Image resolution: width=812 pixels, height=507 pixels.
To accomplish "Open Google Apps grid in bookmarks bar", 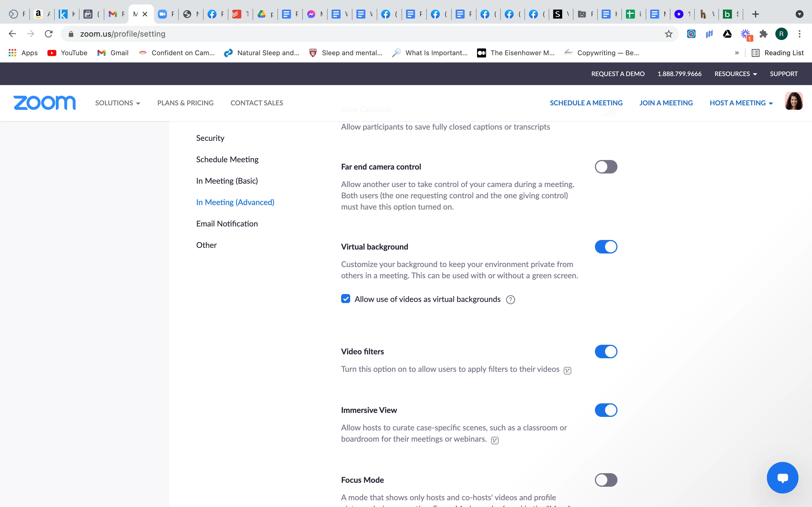I will pyautogui.click(x=12, y=53).
